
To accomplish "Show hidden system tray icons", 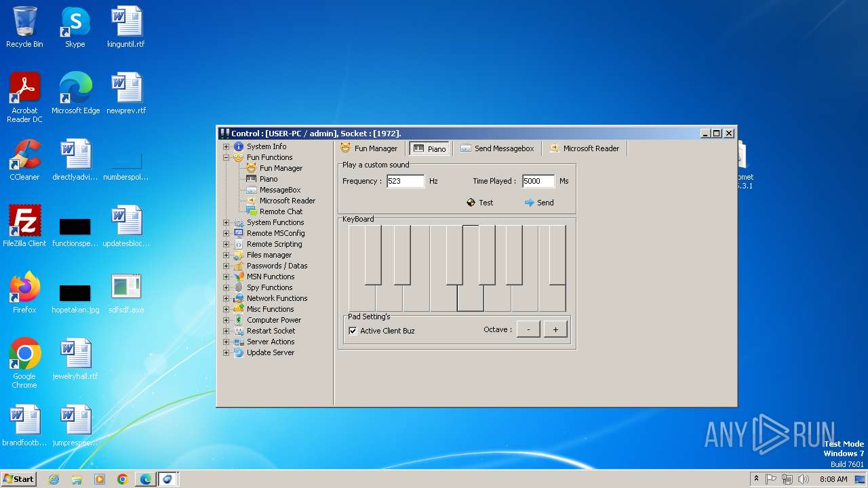I will 756,479.
